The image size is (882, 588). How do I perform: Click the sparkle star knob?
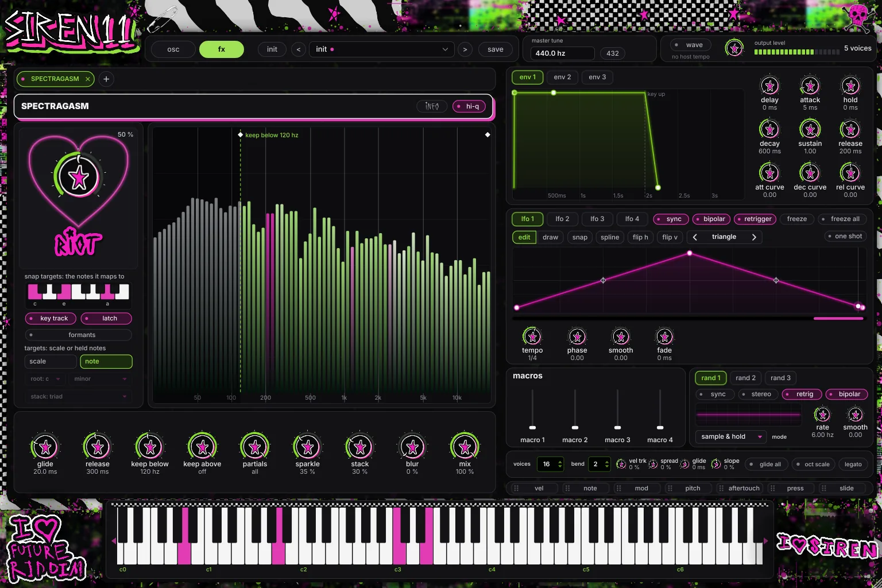click(x=308, y=446)
